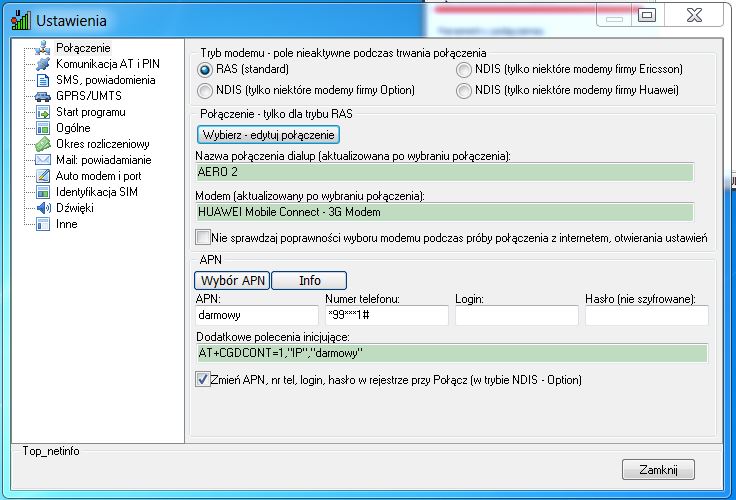Click the Połączenie icon in sidebar
The height and width of the screenshot is (500, 736).
click(43, 48)
